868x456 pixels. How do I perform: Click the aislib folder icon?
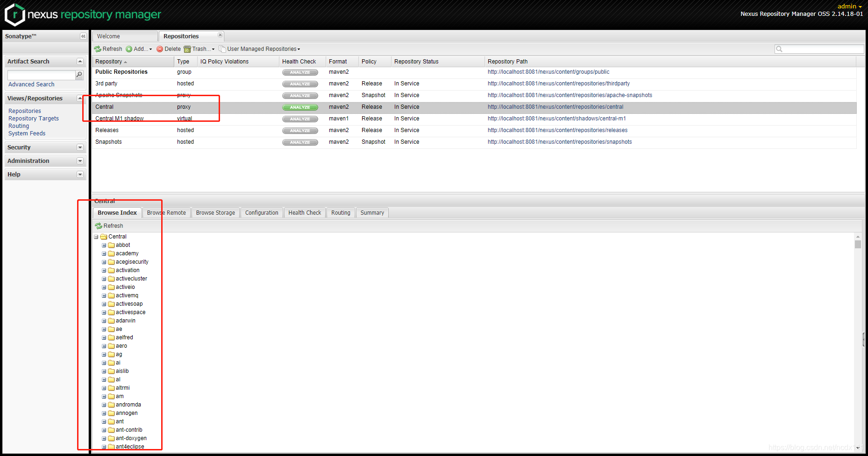111,372
